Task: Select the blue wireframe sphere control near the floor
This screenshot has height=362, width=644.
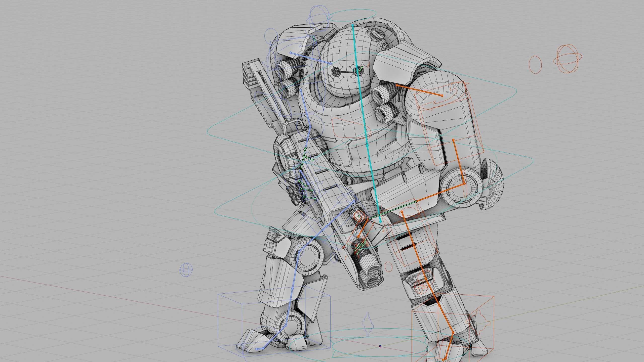Action: (186, 270)
